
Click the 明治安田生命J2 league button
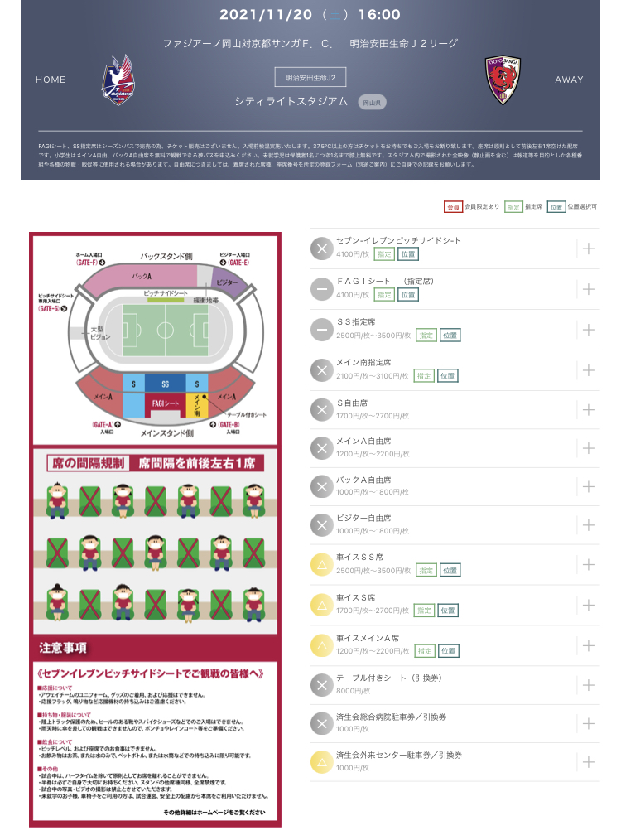coord(310,78)
